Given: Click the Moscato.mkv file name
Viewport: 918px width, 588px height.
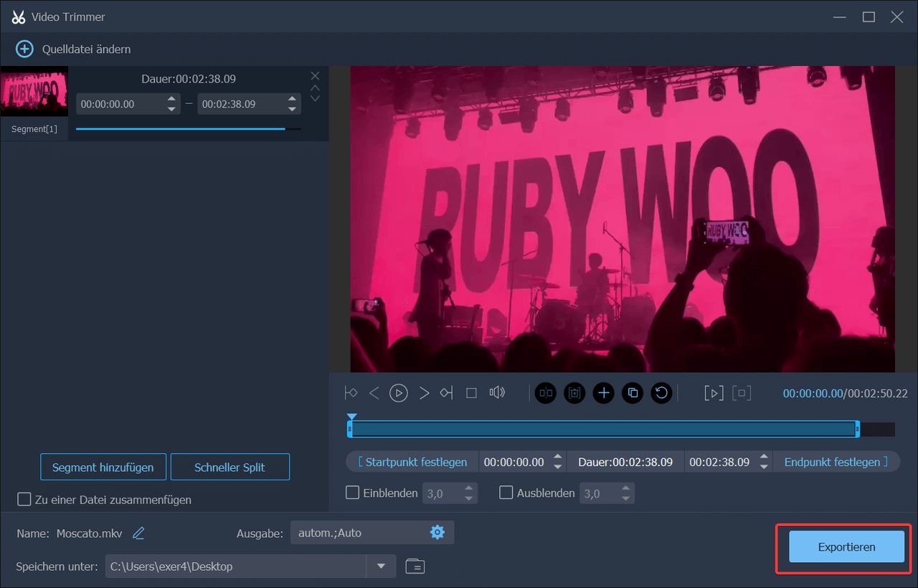Looking at the screenshot, I should (x=91, y=533).
